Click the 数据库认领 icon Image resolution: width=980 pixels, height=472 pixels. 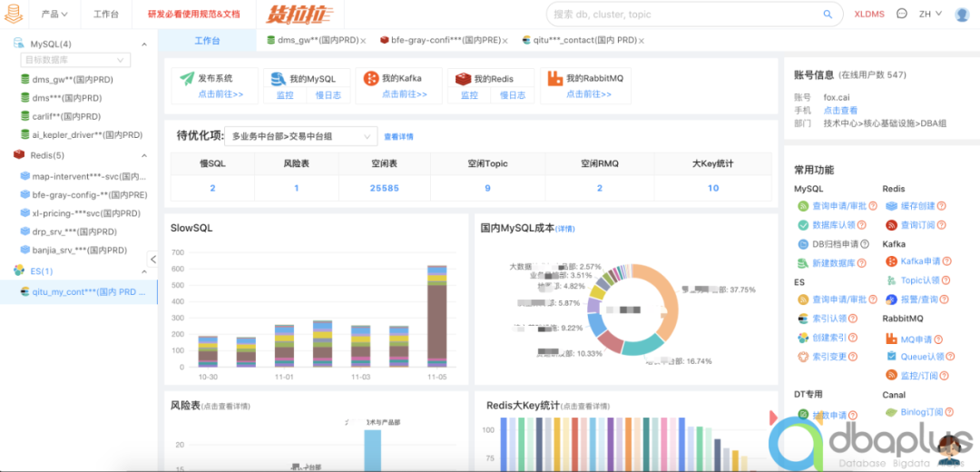tap(803, 225)
